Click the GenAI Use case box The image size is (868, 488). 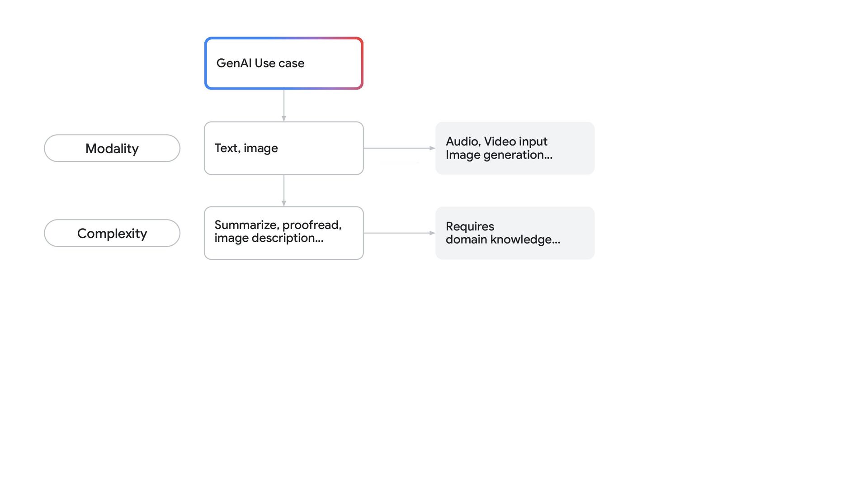pyautogui.click(x=283, y=63)
